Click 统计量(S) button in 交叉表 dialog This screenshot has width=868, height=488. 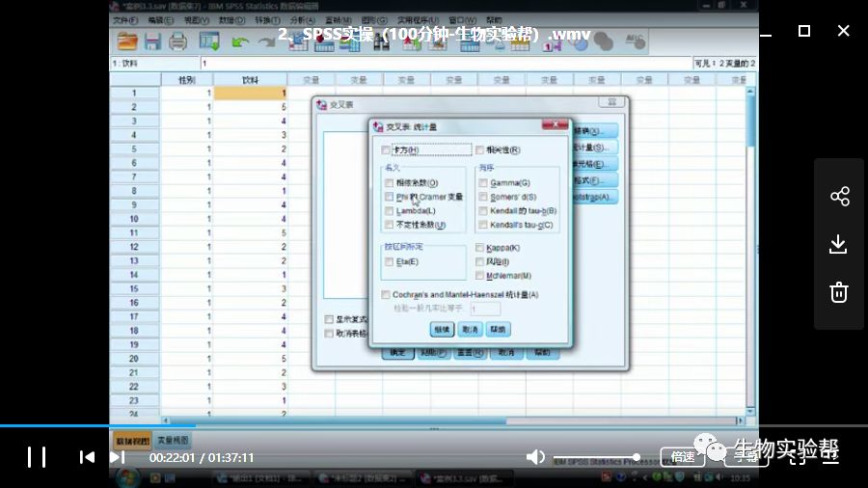(x=594, y=148)
